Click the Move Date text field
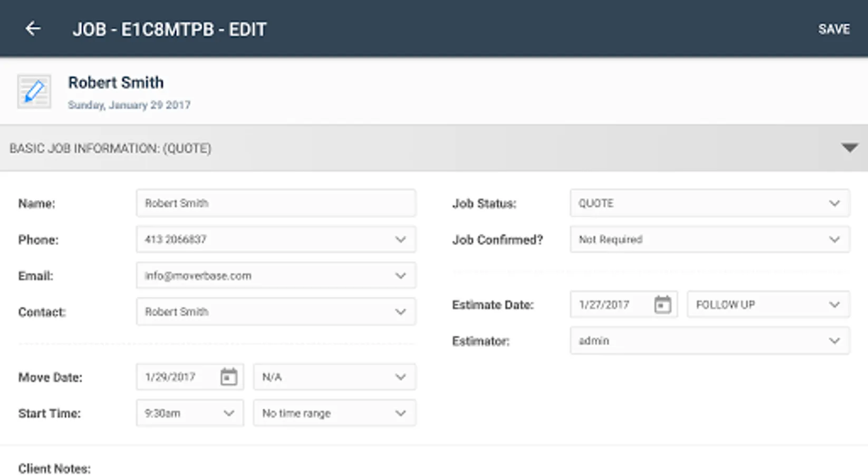Image resolution: width=868 pixels, height=475 pixels. (x=177, y=377)
